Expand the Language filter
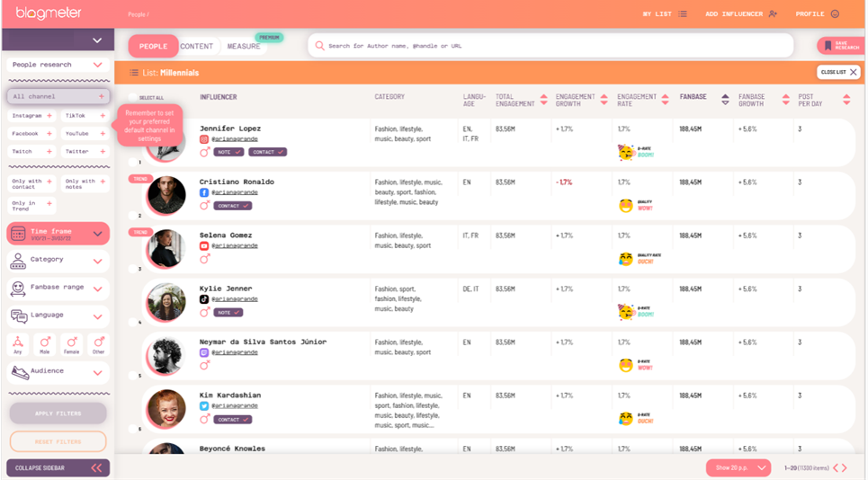Screen dimensions: 868x480 pyautogui.click(x=58, y=316)
